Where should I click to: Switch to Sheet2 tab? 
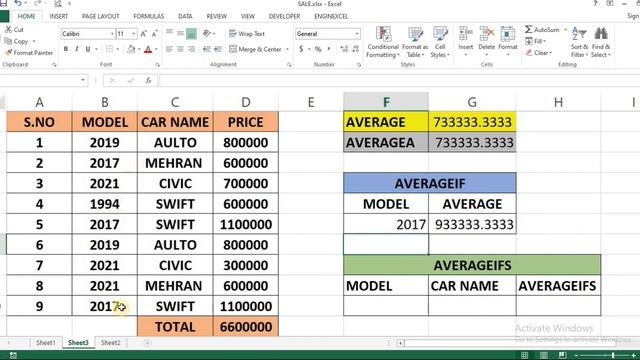point(111,343)
